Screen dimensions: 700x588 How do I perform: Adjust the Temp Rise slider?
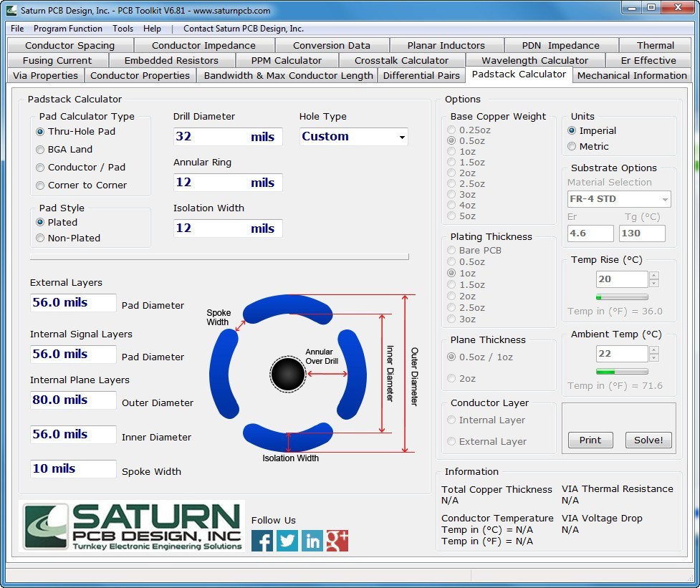tap(621, 297)
